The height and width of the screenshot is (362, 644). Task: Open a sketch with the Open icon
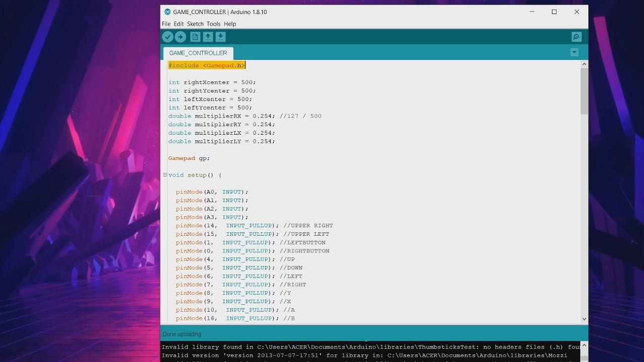click(208, 37)
